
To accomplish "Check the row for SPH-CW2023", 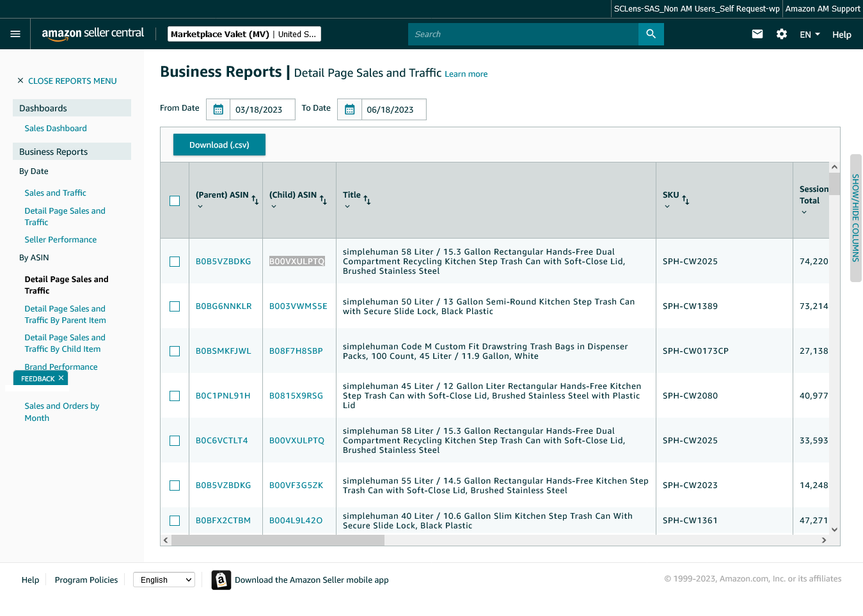I will (175, 486).
